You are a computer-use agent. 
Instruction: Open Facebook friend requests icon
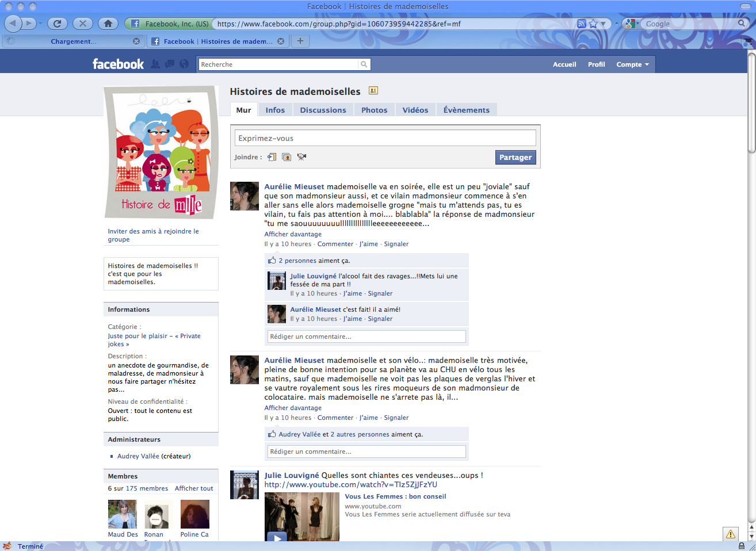point(155,64)
